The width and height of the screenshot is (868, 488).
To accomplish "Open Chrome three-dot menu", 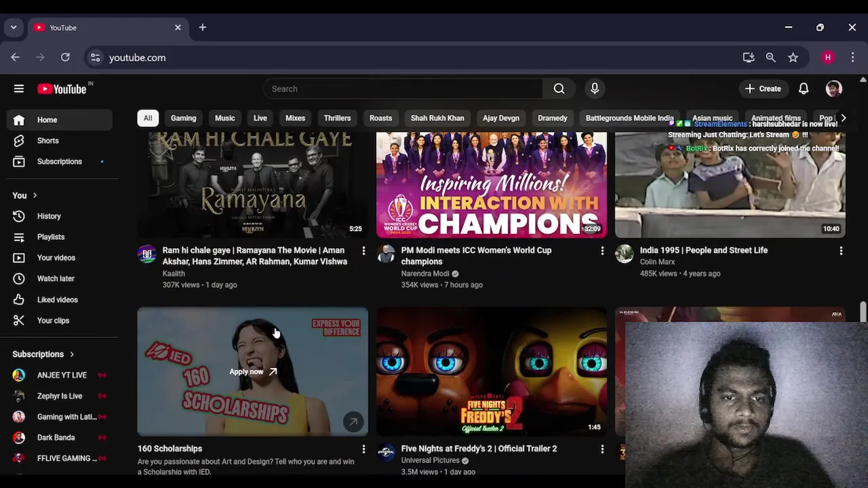I will point(852,58).
